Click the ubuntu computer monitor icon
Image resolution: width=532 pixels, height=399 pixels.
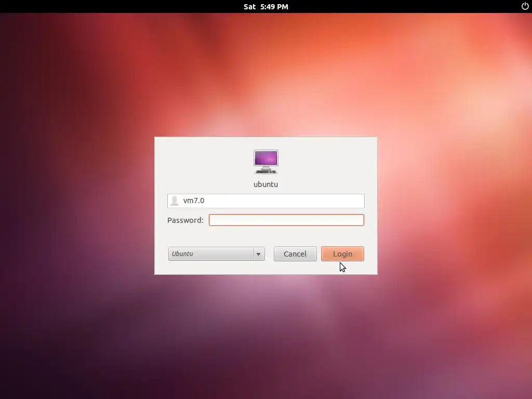266,162
